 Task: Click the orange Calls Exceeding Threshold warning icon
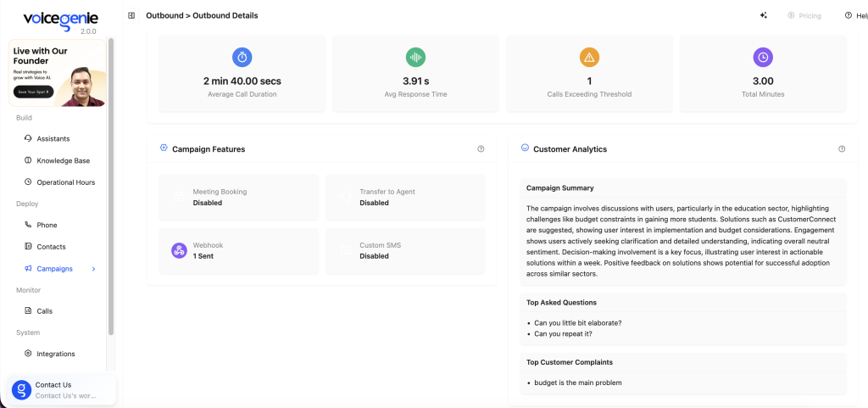click(x=589, y=58)
